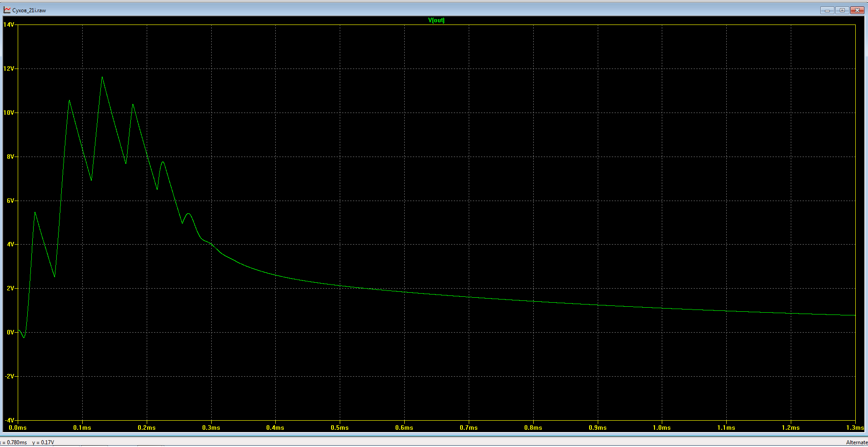Maximize the Сухов_21i.raw plot window
Screen dimensions: 868x447
(842, 10)
